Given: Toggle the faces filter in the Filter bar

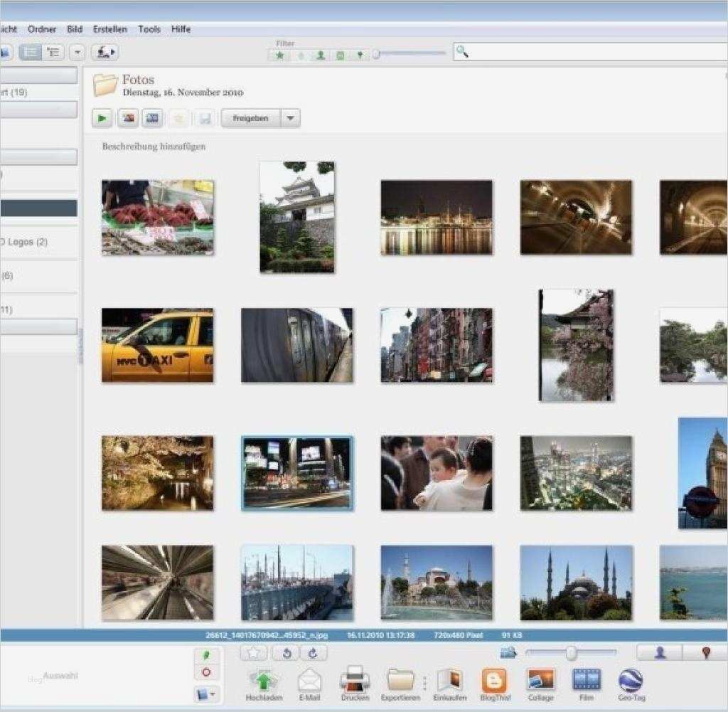Looking at the screenshot, I should (x=321, y=55).
